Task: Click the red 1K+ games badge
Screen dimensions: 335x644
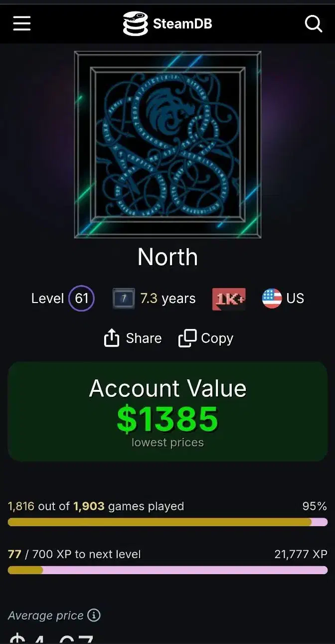Action: [229, 299]
